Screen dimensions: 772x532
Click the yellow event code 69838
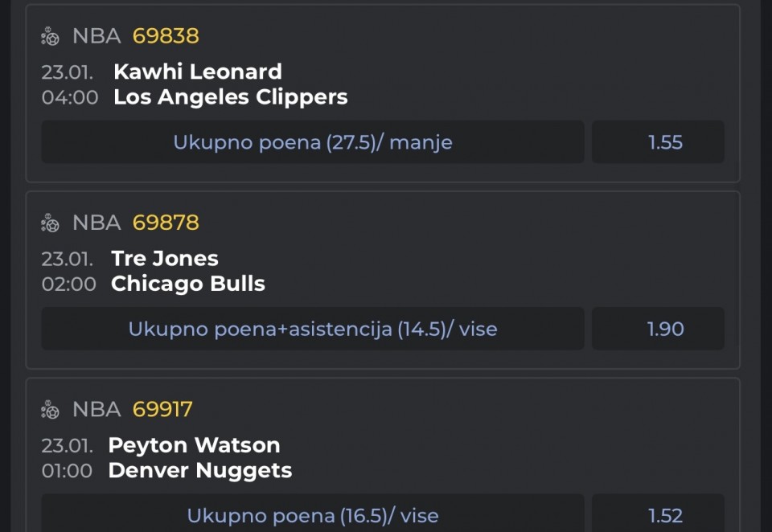166,36
